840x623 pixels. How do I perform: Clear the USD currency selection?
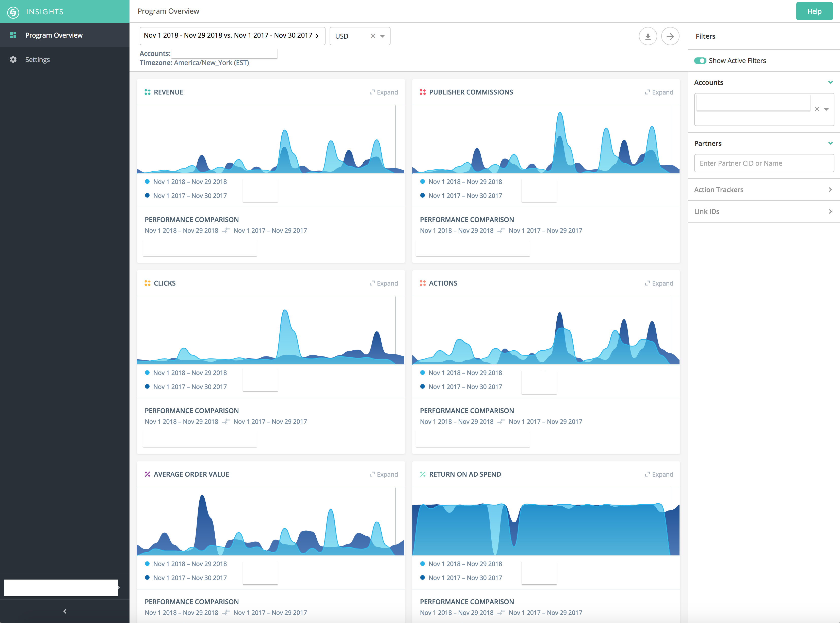[373, 36]
